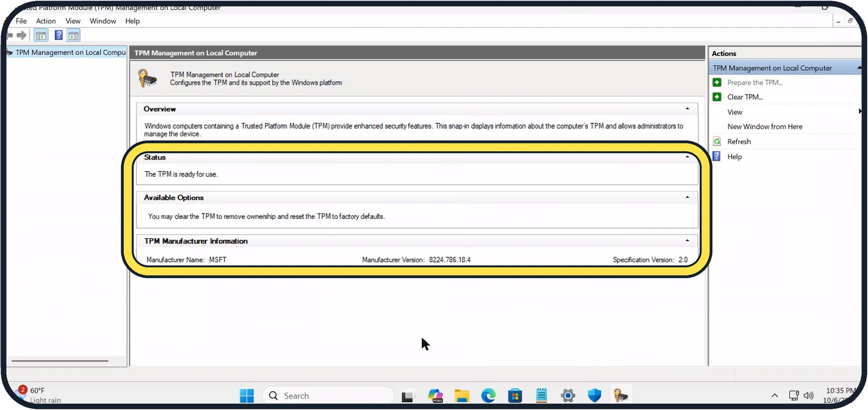868x410 pixels.
Task: Open File Explorer from the taskbar
Action: coord(462,396)
